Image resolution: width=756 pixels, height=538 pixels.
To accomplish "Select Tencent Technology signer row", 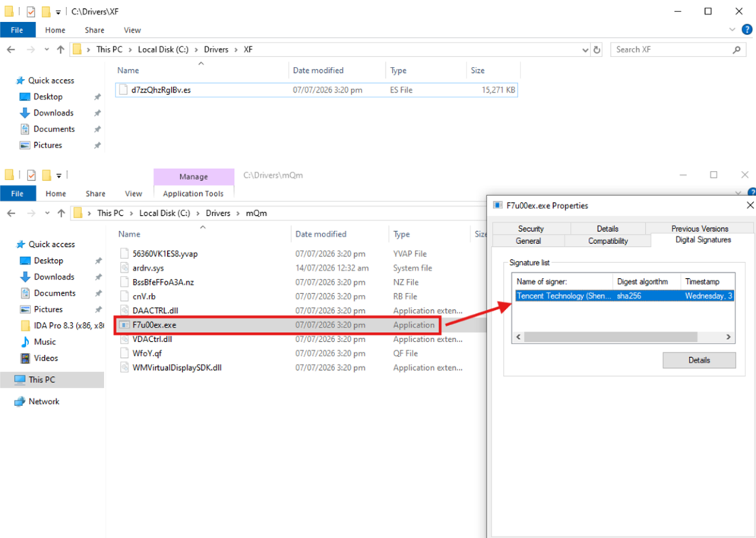I will click(x=624, y=296).
